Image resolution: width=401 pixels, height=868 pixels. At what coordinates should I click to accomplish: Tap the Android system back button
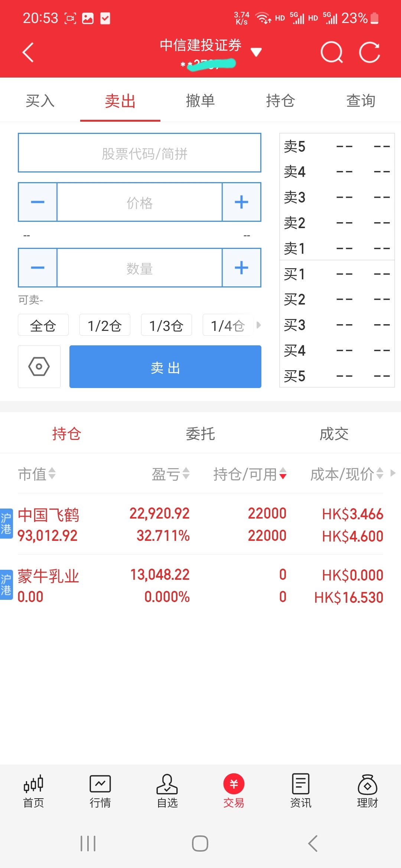313,844
